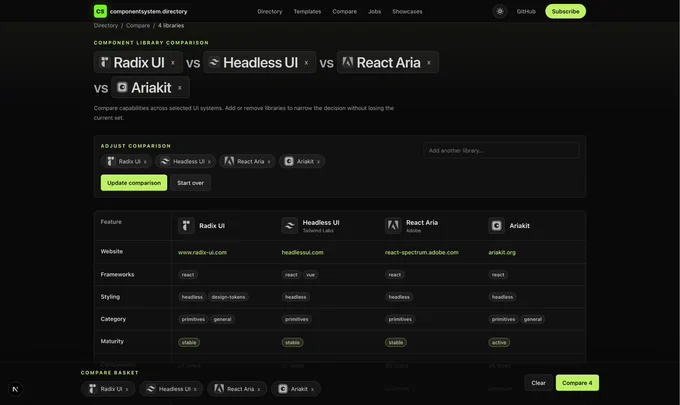Click React Aria icon in Adjust Comparison chip
Screen dimensions: 680x405
(229, 161)
